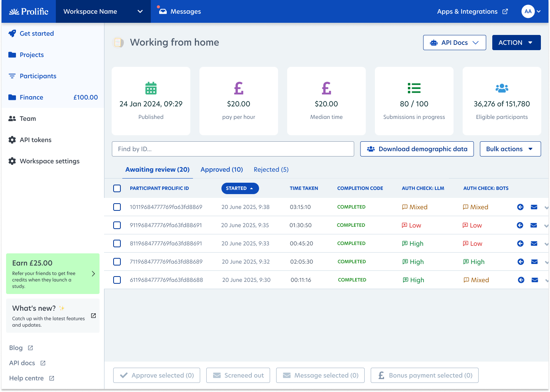The height and width of the screenshot is (392, 550).
Task: Open the Bulk actions dropdown
Action: (x=510, y=149)
